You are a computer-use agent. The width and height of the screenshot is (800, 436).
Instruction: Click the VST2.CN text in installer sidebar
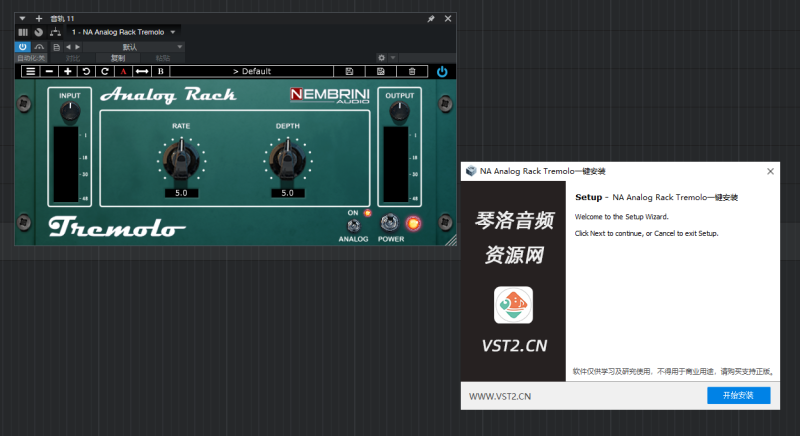click(514, 346)
